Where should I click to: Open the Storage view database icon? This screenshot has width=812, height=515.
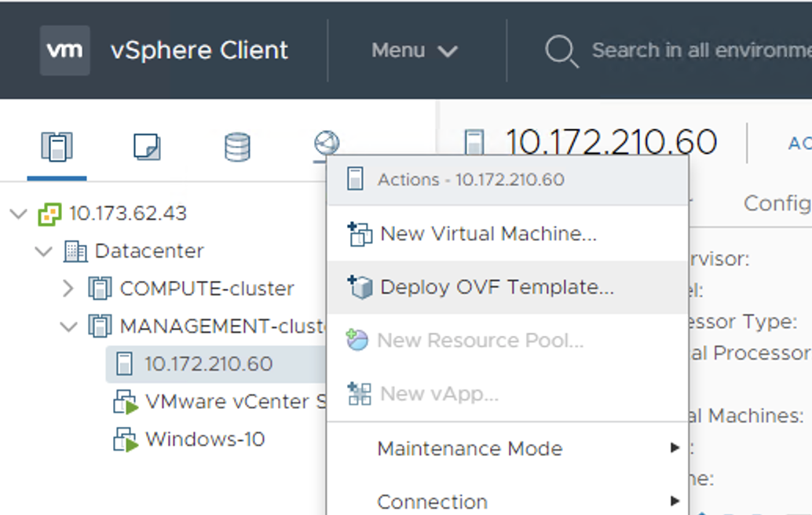[238, 147]
